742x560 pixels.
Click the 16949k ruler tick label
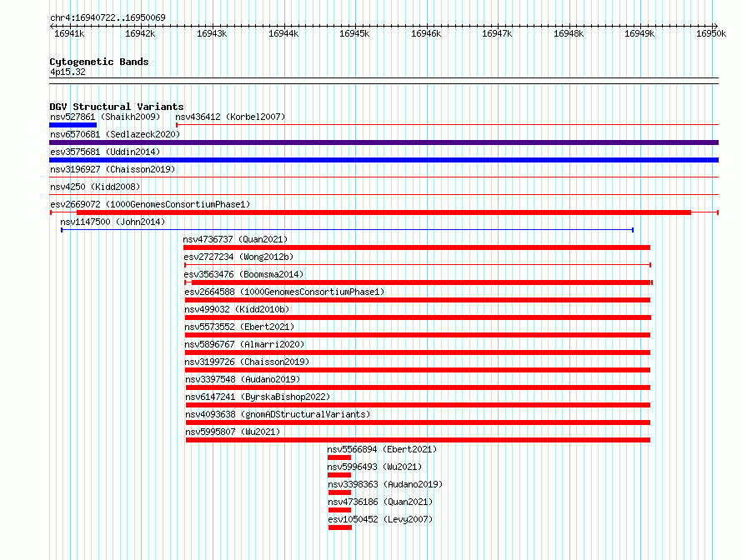[639, 33]
